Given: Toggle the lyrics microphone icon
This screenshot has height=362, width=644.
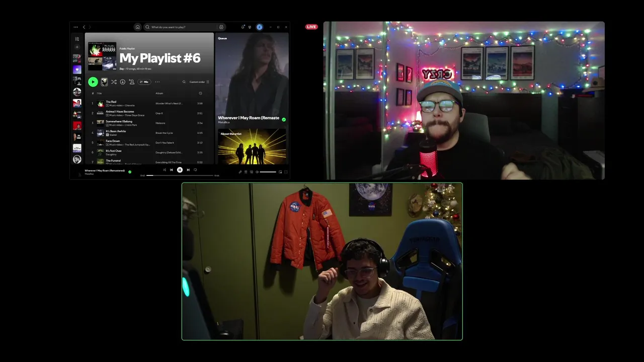Looking at the screenshot, I should [240, 172].
